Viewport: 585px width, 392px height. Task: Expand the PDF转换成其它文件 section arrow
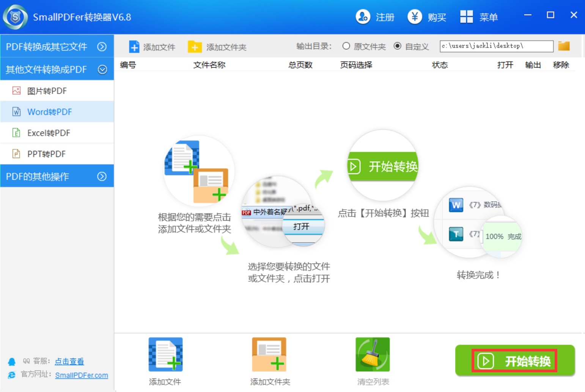coord(102,47)
